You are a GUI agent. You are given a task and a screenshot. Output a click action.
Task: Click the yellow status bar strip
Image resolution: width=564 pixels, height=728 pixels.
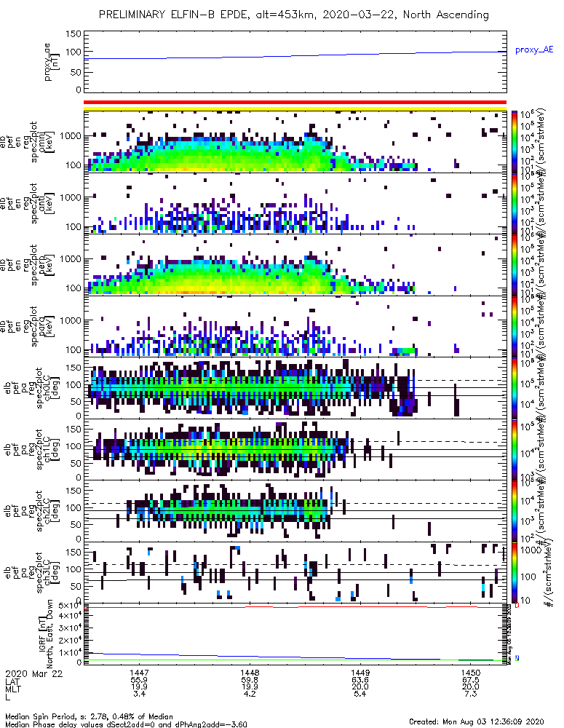pyautogui.click(x=295, y=108)
